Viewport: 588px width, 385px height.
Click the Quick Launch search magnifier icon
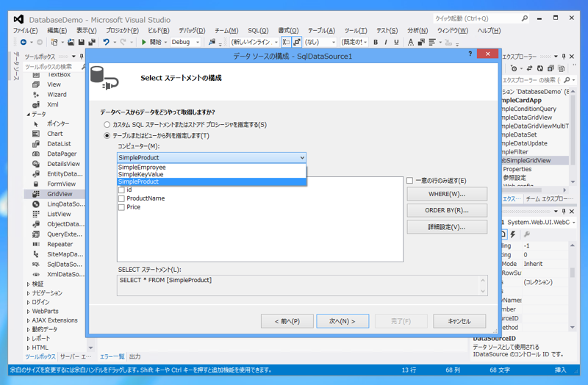pos(524,18)
